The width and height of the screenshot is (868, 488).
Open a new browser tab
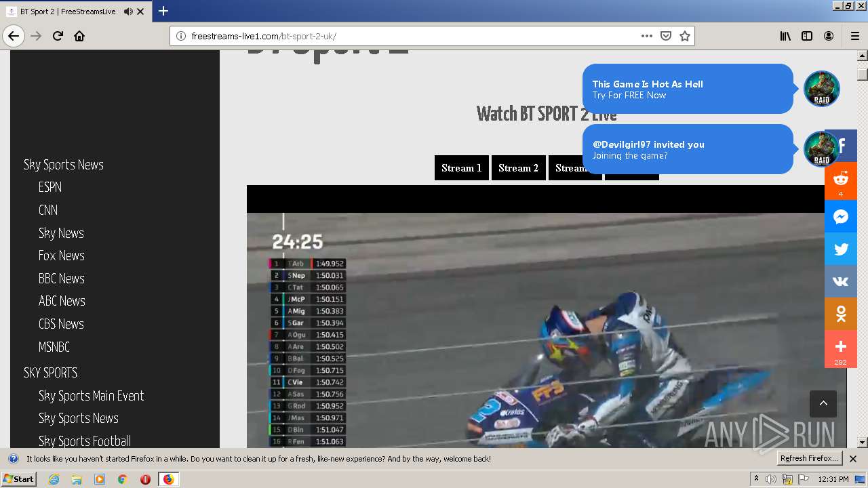(x=163, y=11)
